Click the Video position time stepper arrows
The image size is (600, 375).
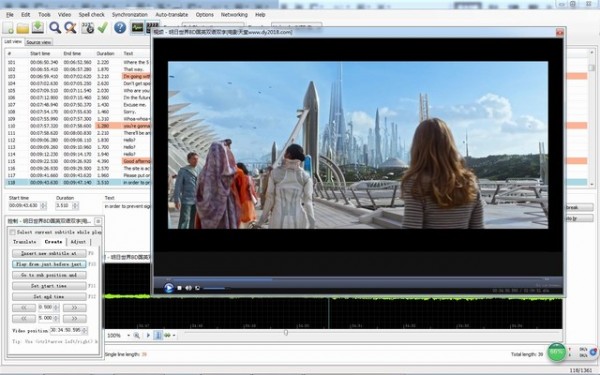(85, 330)
